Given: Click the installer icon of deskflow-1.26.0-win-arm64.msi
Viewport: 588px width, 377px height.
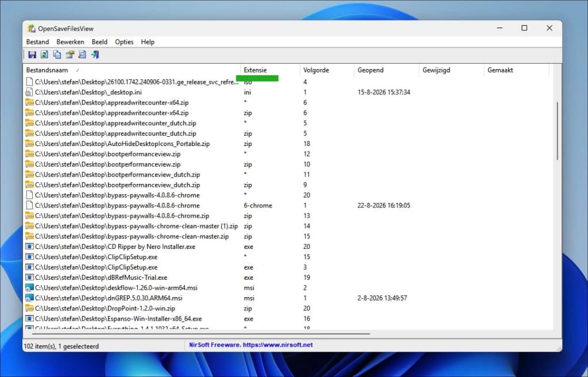Looking at the screenshot, I should (x=29, y=288).
